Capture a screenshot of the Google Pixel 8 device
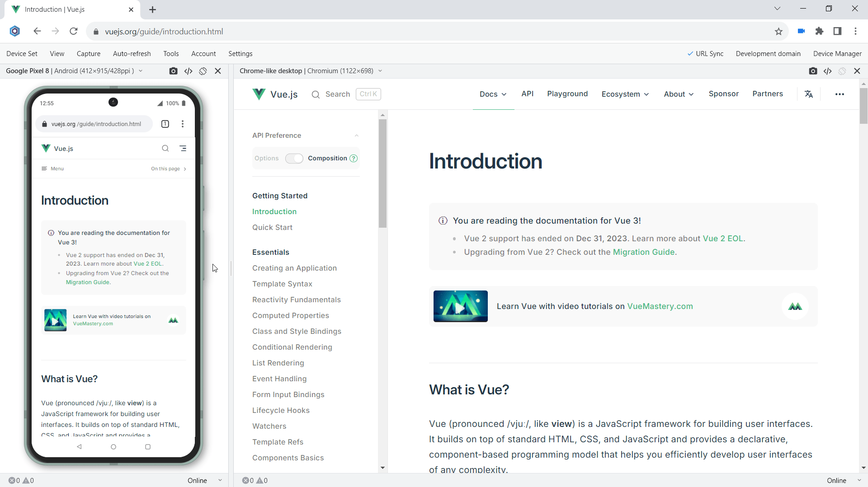868x487 pixels. [173, 71]
